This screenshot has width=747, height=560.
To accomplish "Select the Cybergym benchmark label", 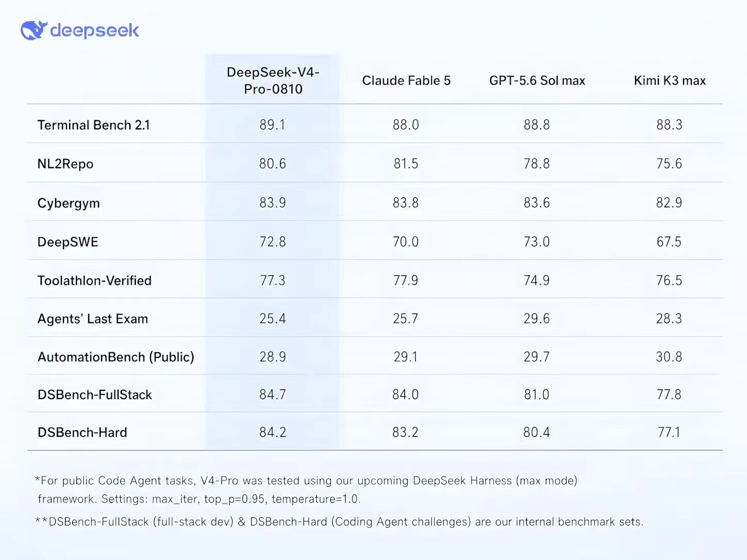I will [69, 203].
